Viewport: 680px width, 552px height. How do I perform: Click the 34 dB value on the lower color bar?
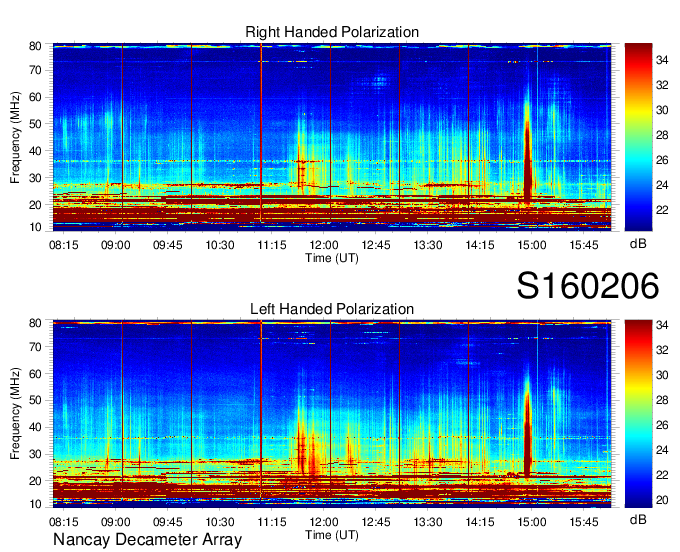click(662, 325)
